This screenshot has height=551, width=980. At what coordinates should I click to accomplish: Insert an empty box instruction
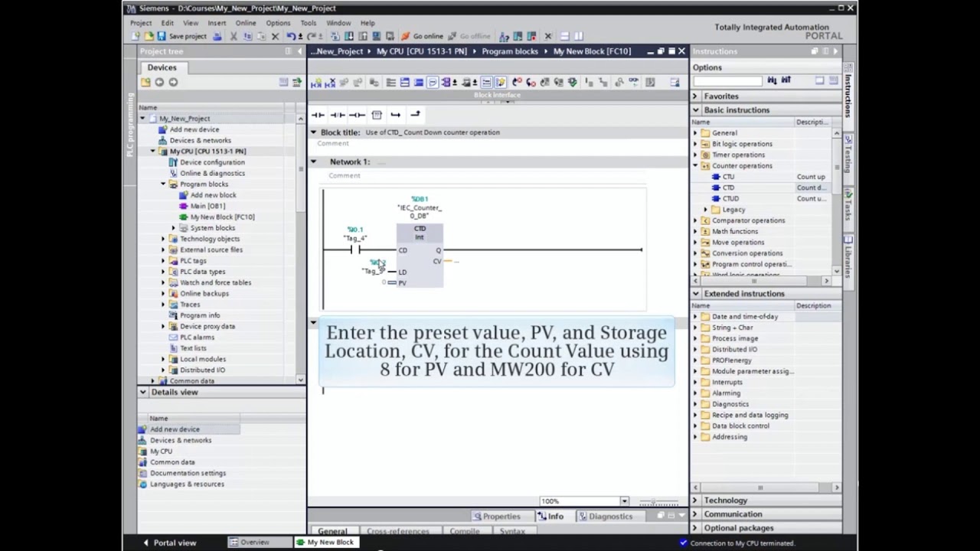[x=377, y=115]
